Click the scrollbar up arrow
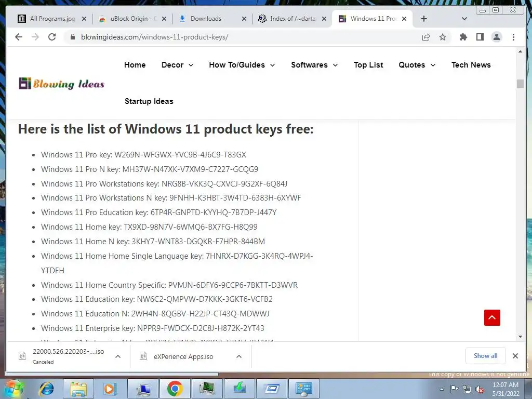 point(520,51)
